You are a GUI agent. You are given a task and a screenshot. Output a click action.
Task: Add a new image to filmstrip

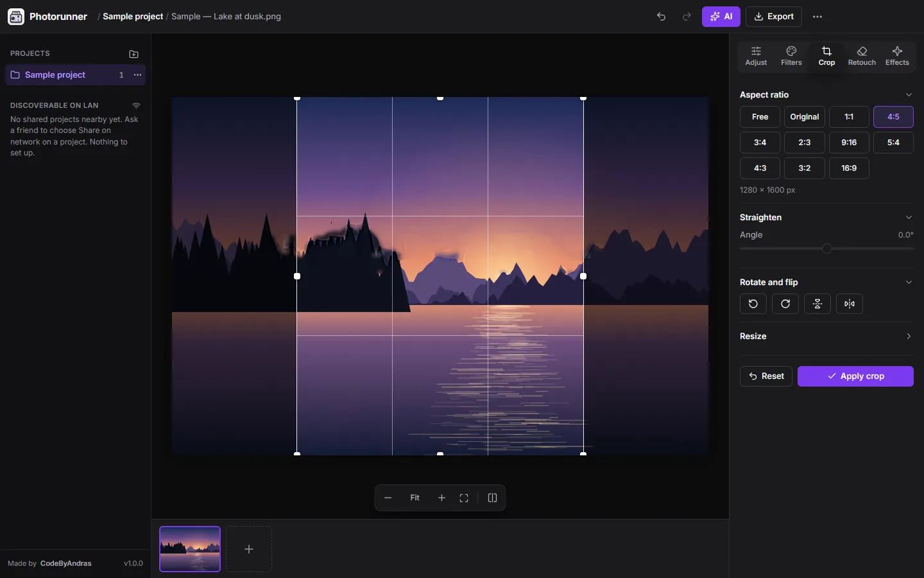(249, 549)
